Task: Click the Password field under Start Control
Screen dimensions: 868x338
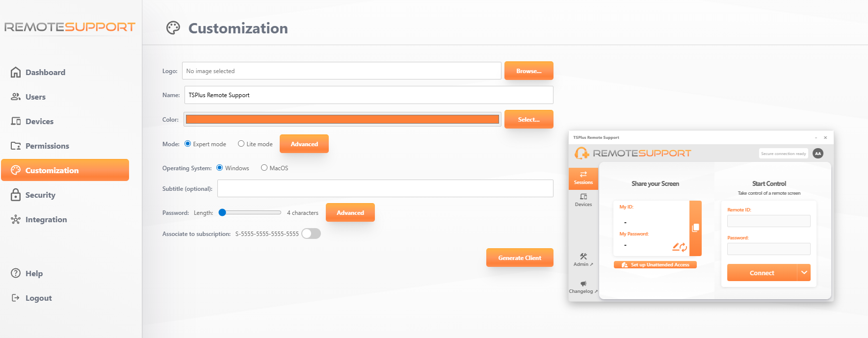Action: tap(769, 249)
